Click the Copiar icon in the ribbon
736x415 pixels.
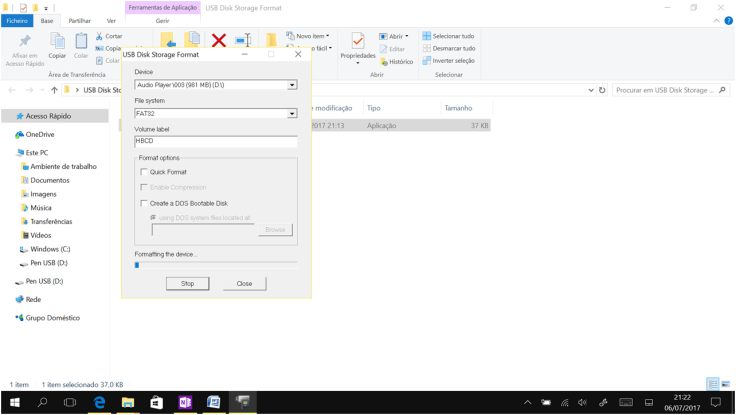click(57, 42)
